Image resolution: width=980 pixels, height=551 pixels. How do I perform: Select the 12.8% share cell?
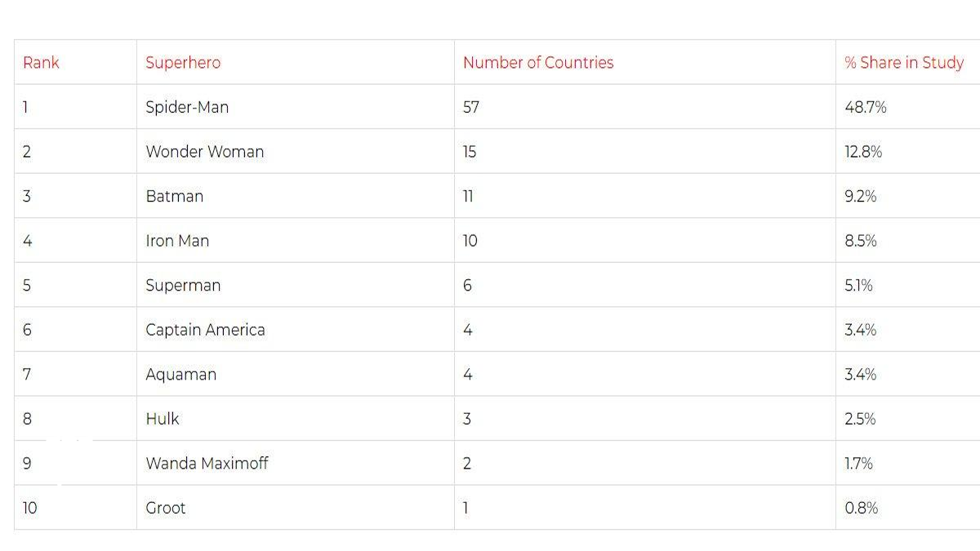coord(863,152)
